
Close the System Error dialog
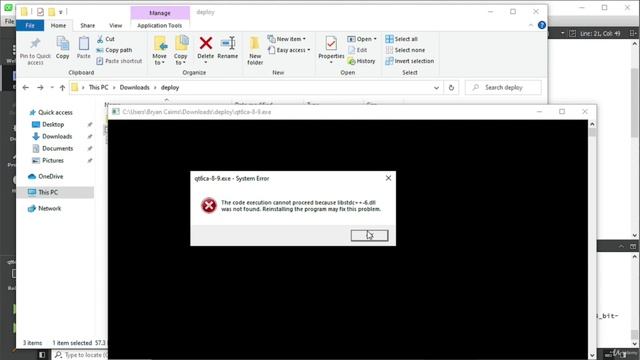[x=388, y=178]
